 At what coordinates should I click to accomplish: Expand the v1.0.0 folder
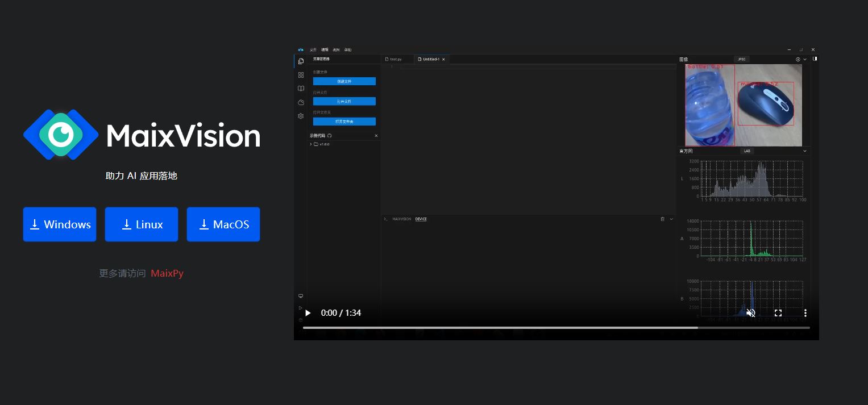tap(320, 144)
